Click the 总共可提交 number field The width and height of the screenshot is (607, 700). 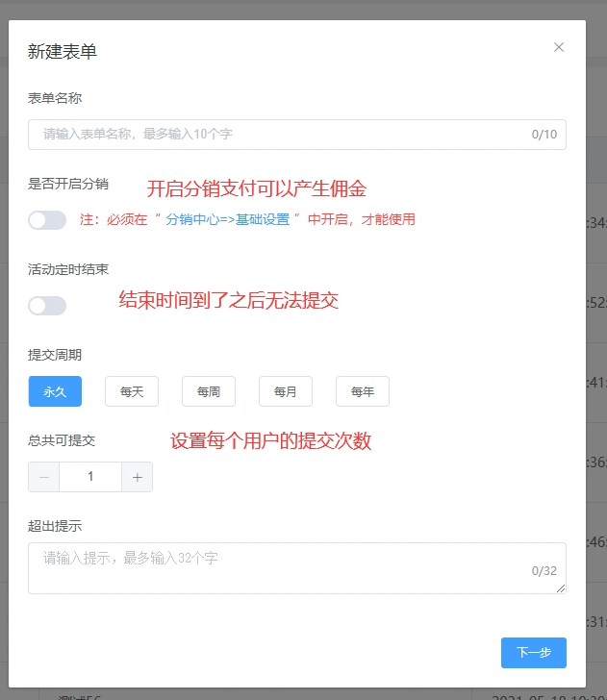coord(90,477)
